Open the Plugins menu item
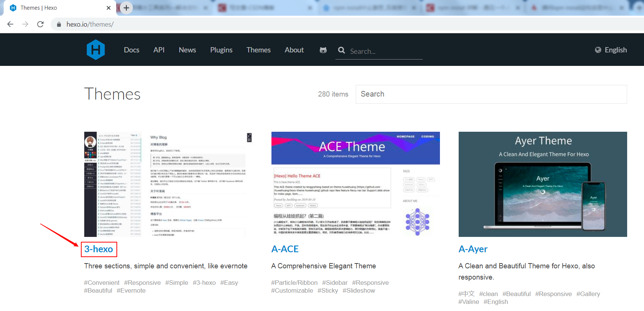 [221, 50]
